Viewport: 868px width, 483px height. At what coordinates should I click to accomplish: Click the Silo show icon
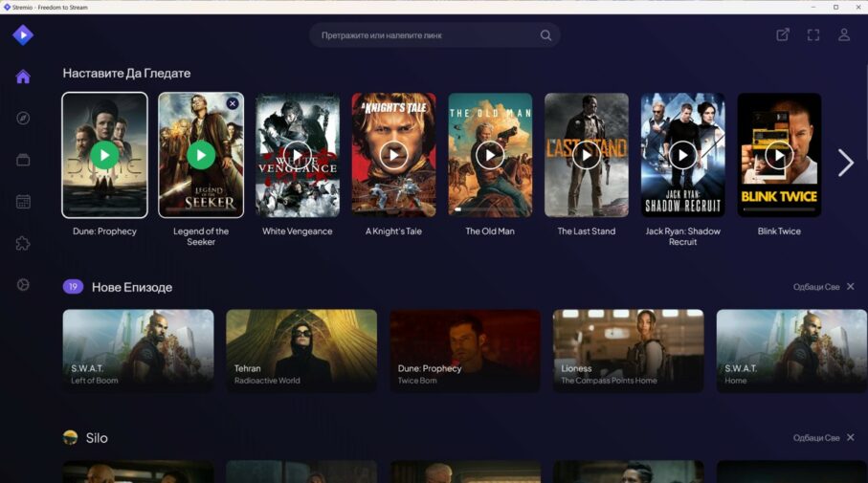coord(70,438)
